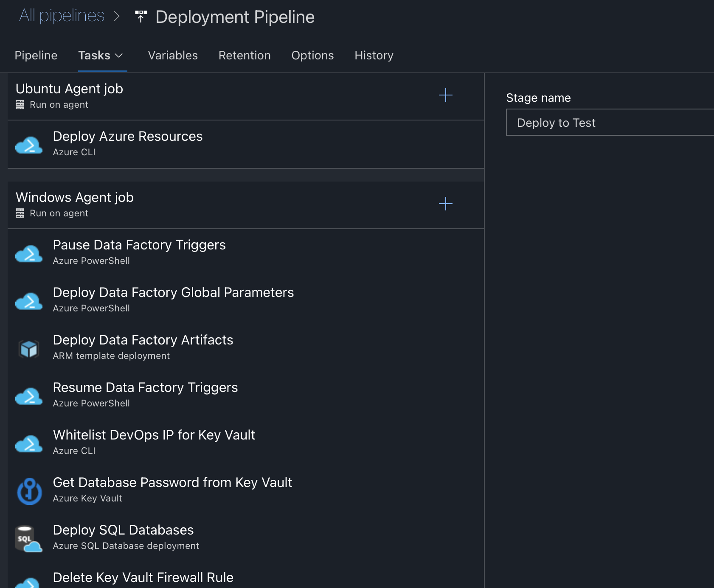This screenshot has height=588, width=714.
Task: Click the Delete Key Vault Firewall Rule icon
Action: coord(29,583)
